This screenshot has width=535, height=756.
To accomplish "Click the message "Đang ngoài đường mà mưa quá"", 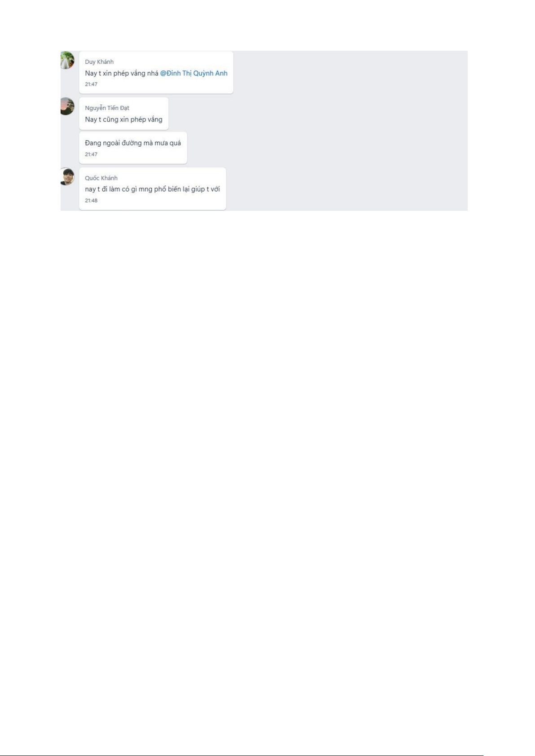I will 133,143.
